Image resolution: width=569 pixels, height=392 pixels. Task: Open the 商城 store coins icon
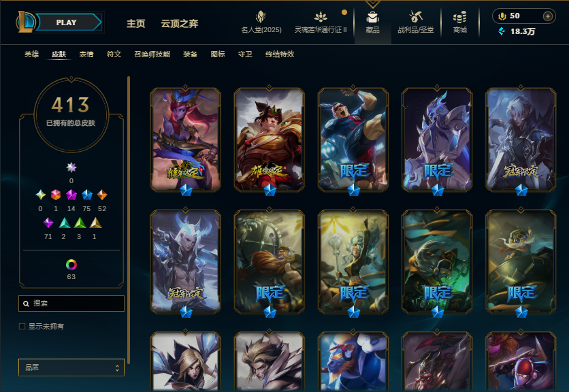(x=460, y=17)
